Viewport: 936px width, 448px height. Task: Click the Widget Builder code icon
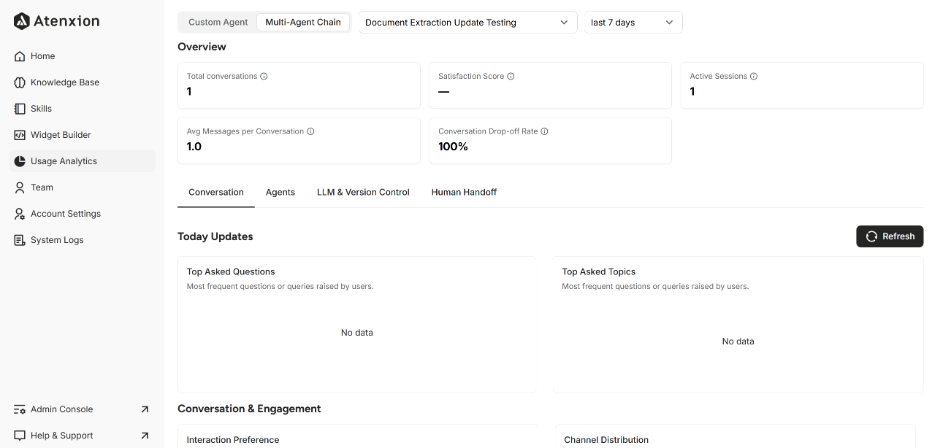pyautogui.click(x=19, y=135)
